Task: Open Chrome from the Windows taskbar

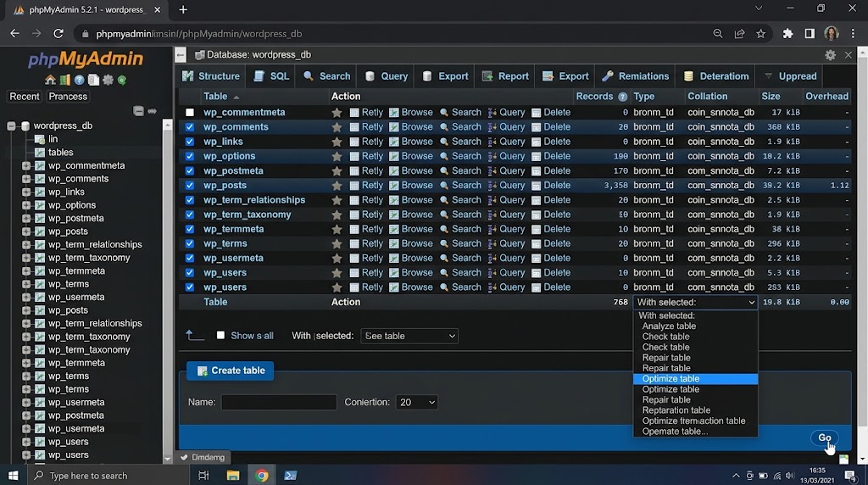Action: click(x=262, y=475)
